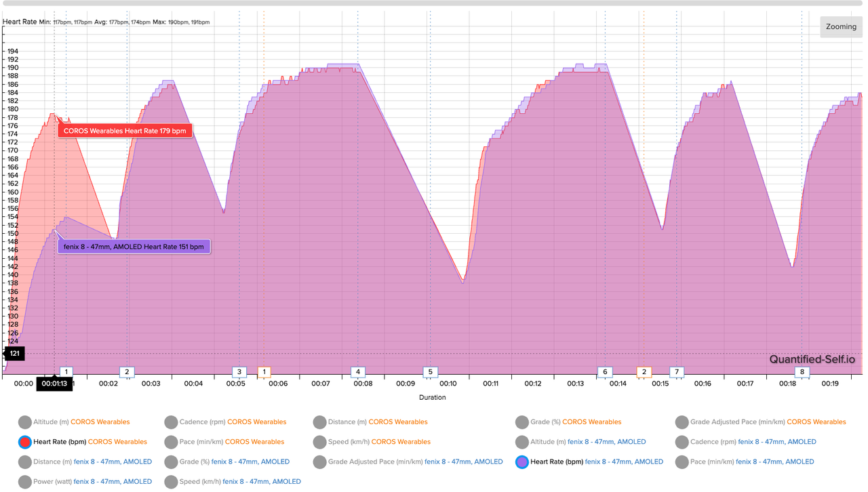Screen dimensions: 868x492
Task: Select blue lap marker 7
Action: coord(676,371)
